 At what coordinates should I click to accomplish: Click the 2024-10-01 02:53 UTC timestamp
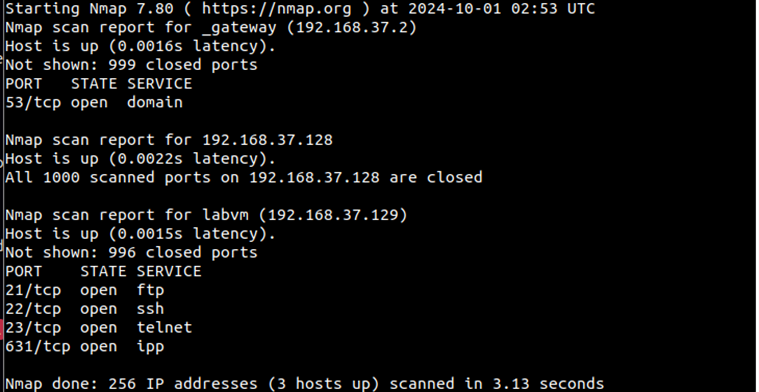click(x=502, y=8)
